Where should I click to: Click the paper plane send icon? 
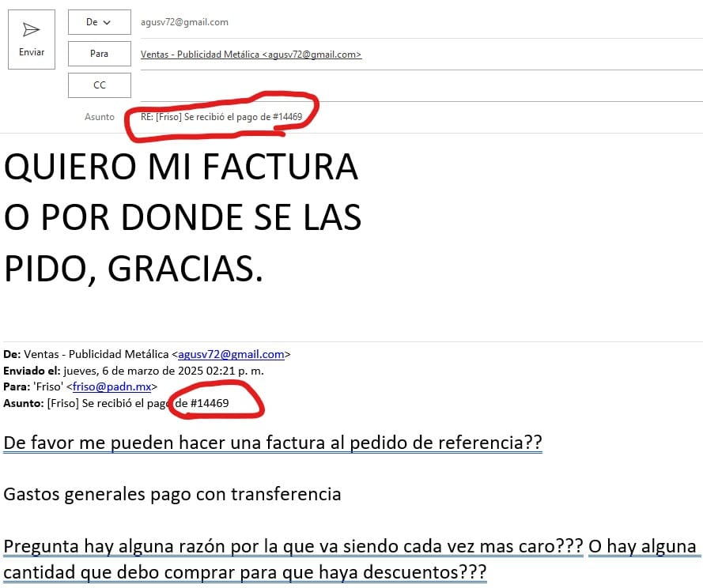(x=31, y=29)
